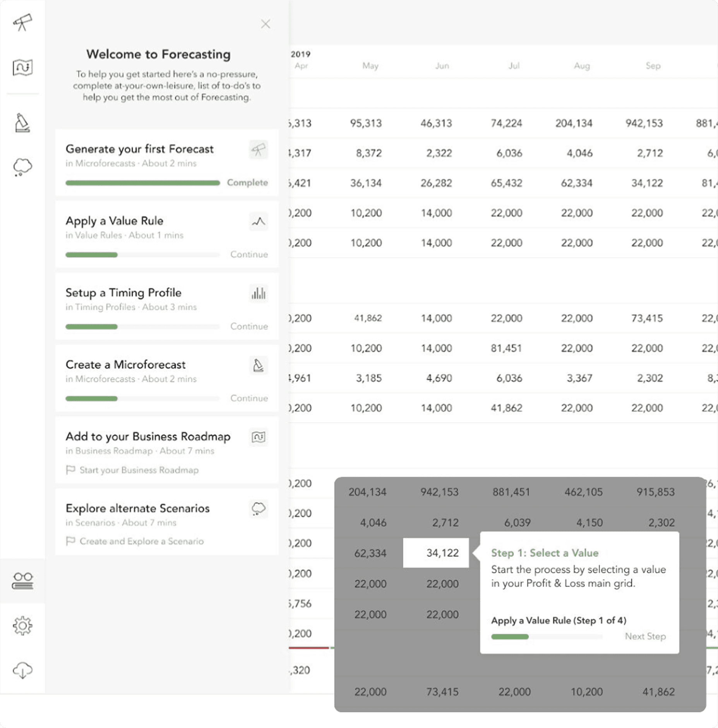The image size is (718, 728).
Task: Select the glasses-on-books guide icon in sidebar
Action: [x=22, y=581]
